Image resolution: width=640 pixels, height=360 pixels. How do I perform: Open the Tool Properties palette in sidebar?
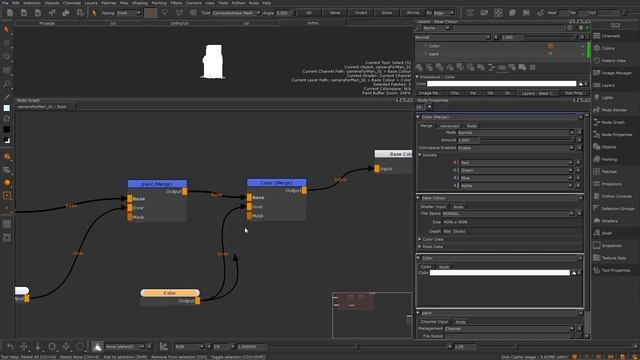point(612,270)
